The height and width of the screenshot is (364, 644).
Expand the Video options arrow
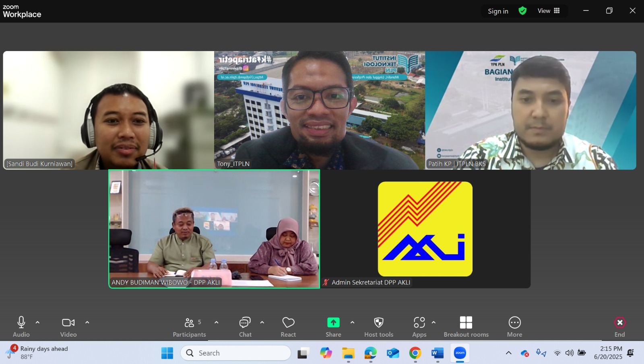(87, 322)
